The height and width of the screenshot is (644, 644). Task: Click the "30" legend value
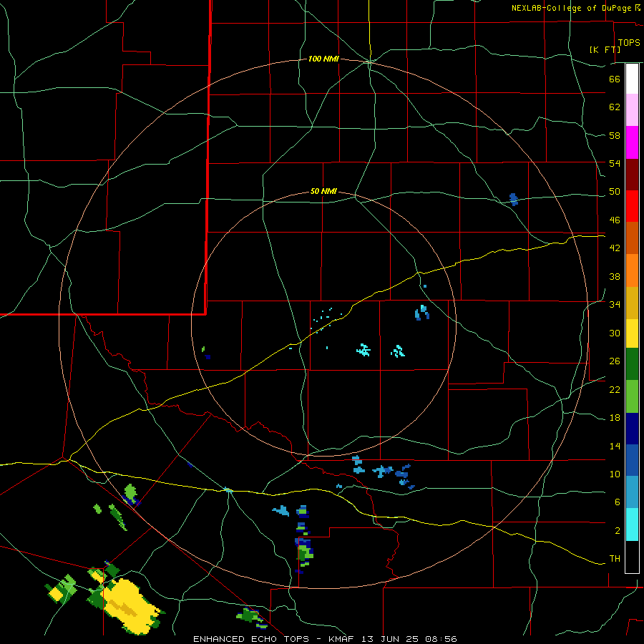coord(615,333)
